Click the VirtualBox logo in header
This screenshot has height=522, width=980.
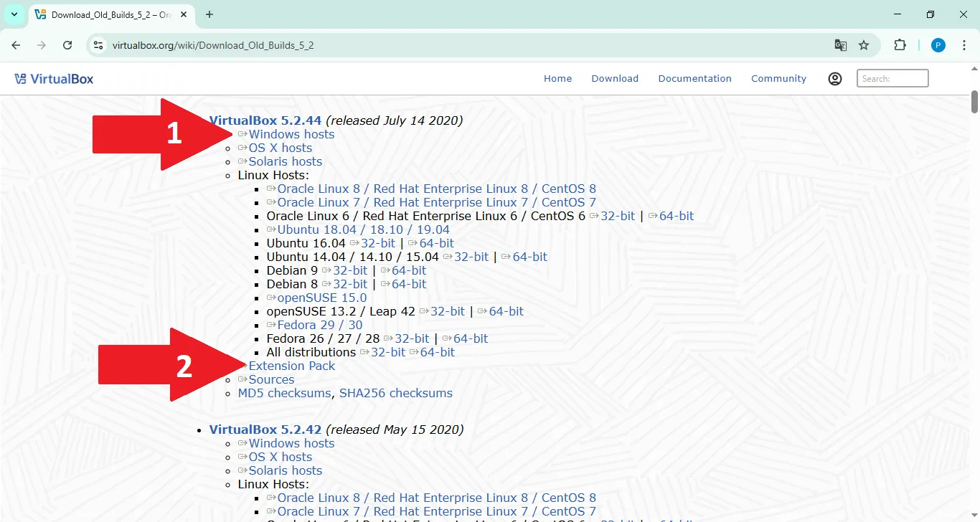(55, 79)
